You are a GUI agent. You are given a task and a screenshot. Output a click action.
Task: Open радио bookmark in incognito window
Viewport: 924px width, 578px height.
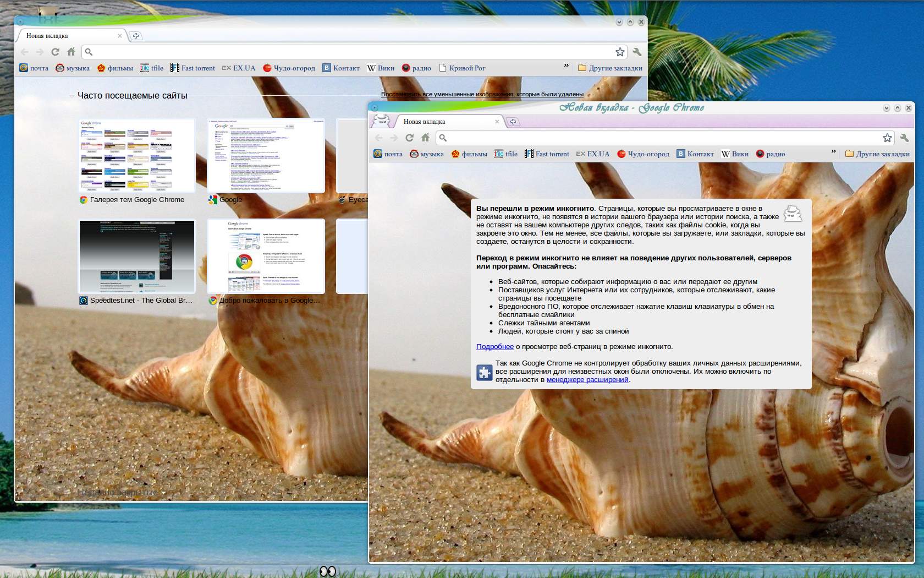[771, 154]
